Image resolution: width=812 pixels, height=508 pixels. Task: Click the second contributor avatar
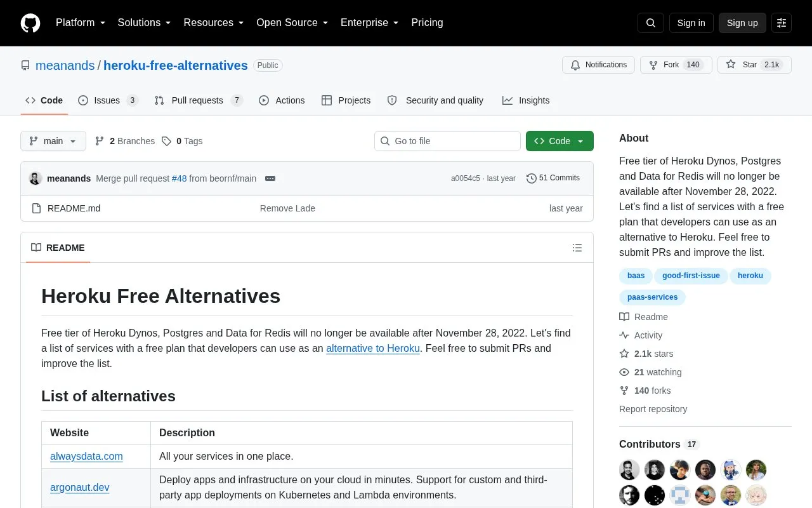[655, 470]
